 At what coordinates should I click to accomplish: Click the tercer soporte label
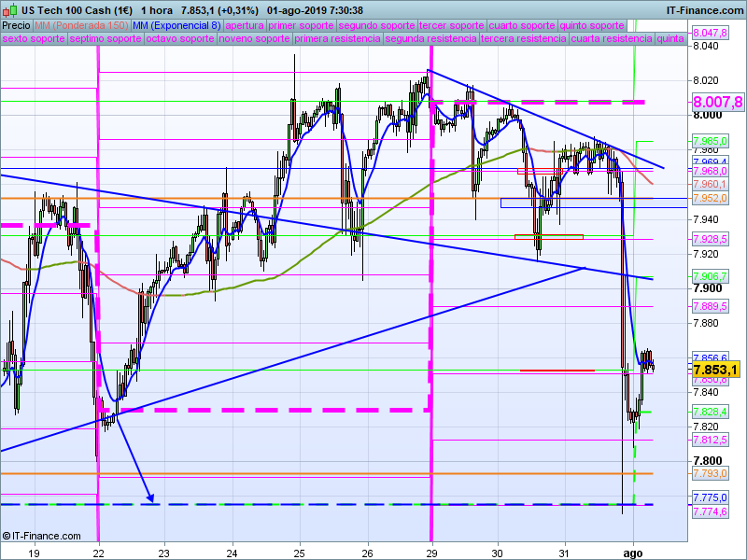tap(452, 26)
